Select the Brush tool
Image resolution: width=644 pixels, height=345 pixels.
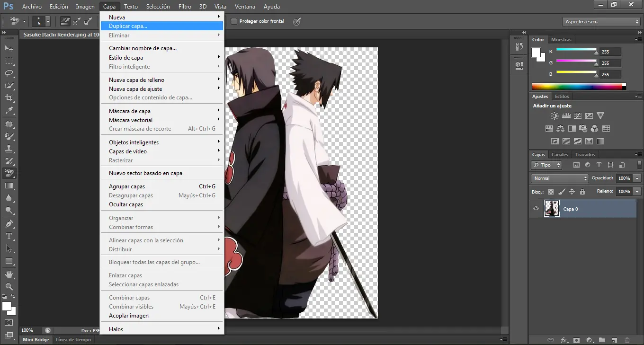coord(9,136)
